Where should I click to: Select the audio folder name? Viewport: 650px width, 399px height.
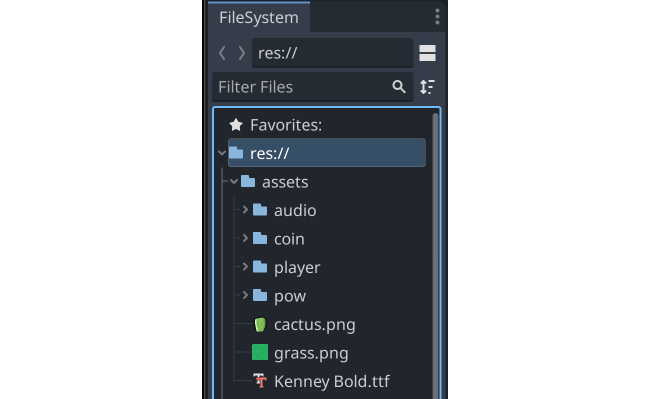point(295,210)
